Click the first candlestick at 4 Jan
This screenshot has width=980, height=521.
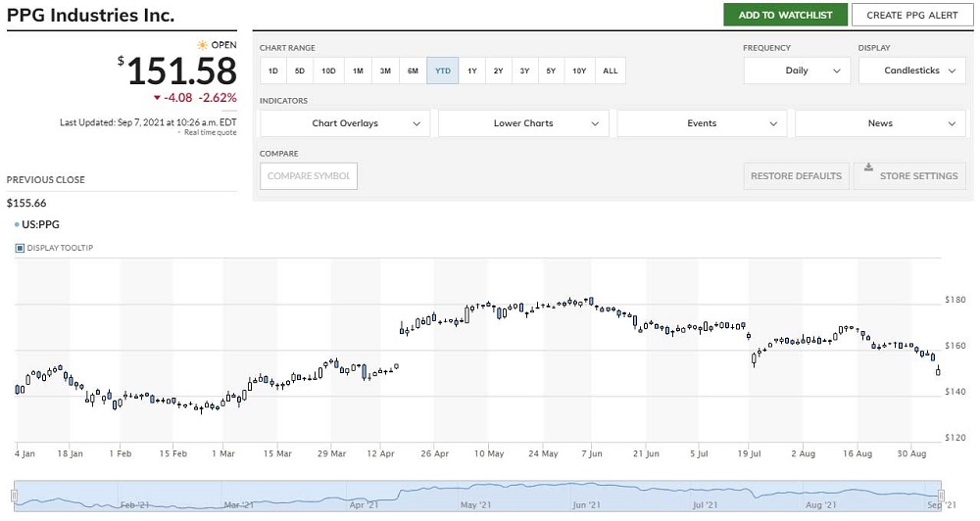coord(17,389)
